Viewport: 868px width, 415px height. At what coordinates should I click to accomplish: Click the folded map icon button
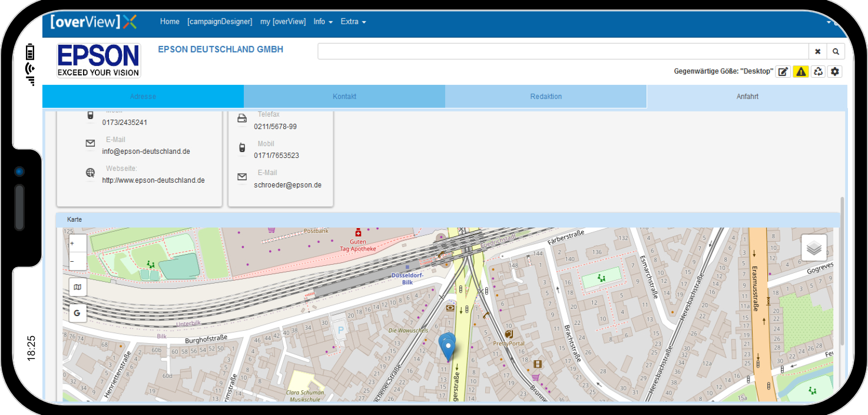click(78, 288)
